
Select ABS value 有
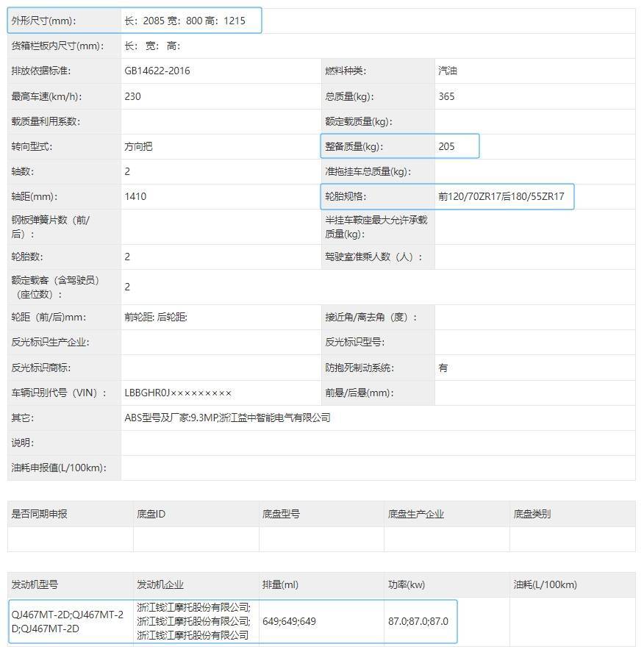(443, 368)
